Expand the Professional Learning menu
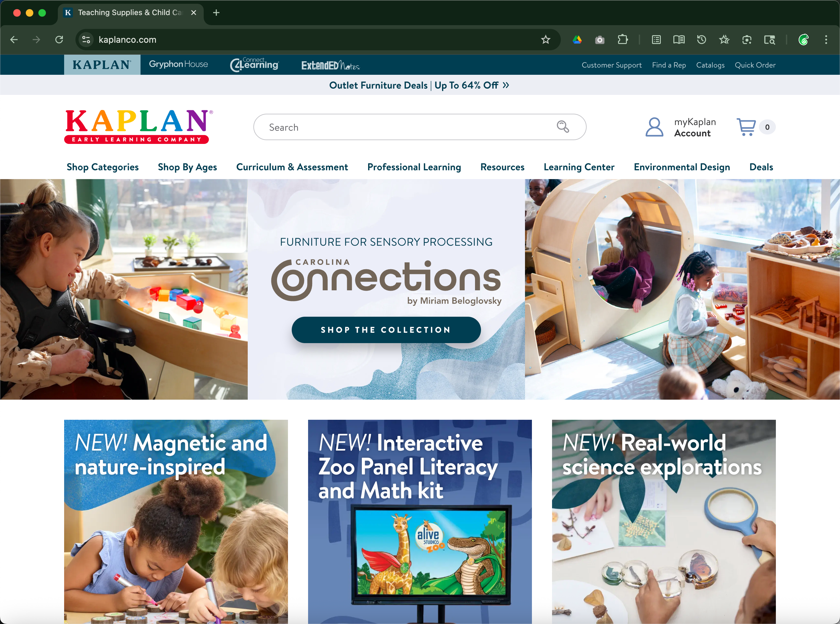 click(414, 167)
